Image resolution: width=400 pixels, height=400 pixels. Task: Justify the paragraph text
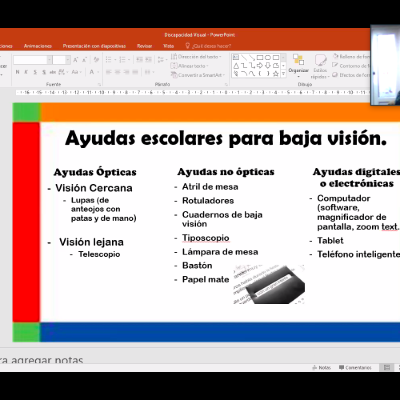[x=135, y=72]
